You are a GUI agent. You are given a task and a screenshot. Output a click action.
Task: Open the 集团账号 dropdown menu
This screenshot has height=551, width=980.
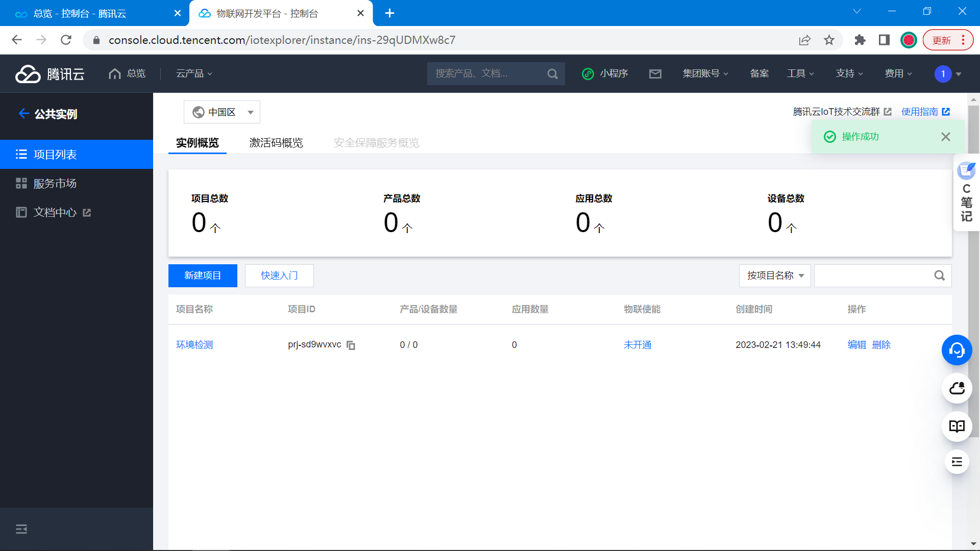pyautogui.click(x=705, y=74)
